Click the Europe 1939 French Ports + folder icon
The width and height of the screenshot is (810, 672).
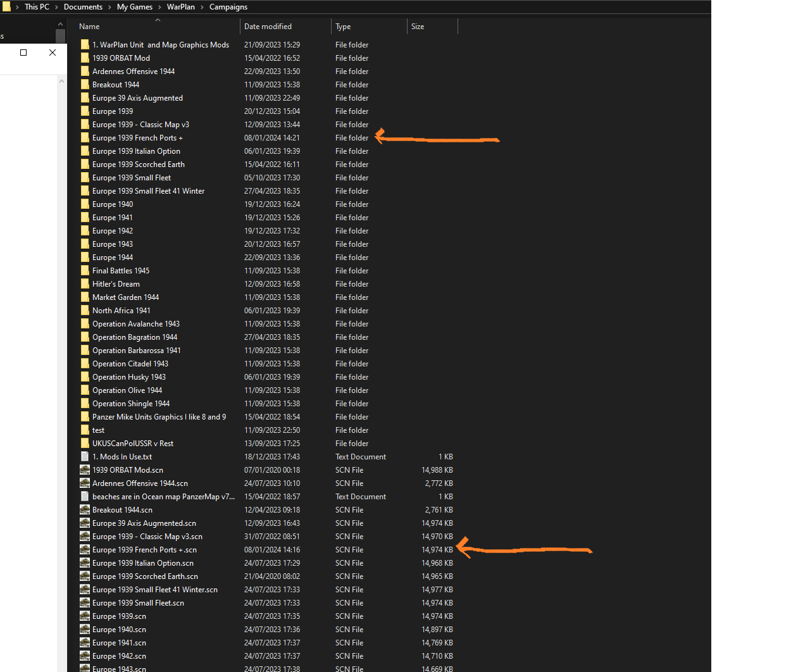pyautogui.click(x=85, y=137)
